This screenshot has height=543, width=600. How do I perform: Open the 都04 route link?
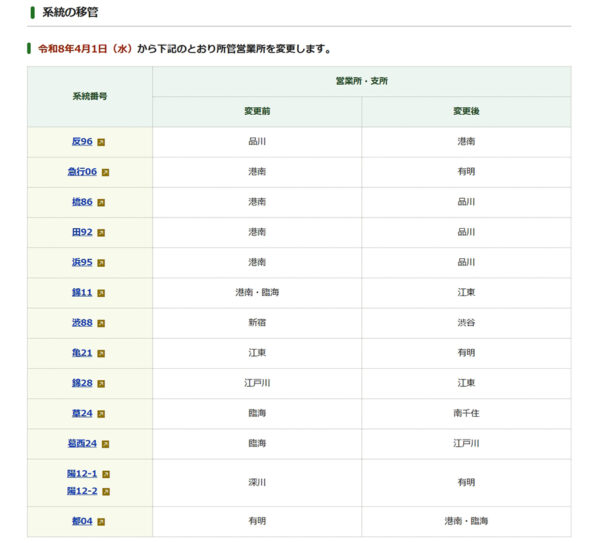(x=82, y=522)
